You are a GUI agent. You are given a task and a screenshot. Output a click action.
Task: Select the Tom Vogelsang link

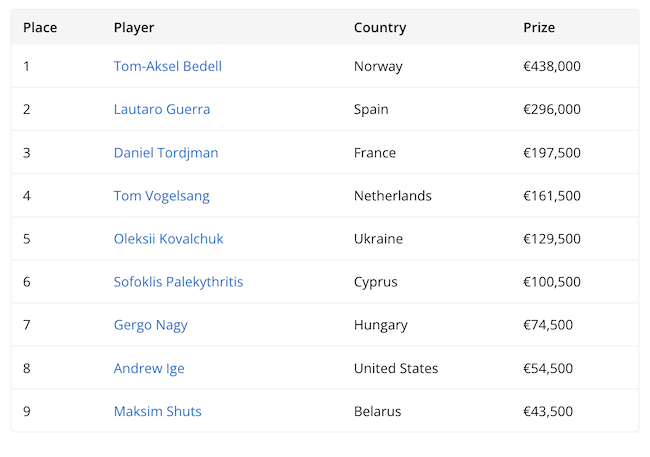[x=161, y=196]
